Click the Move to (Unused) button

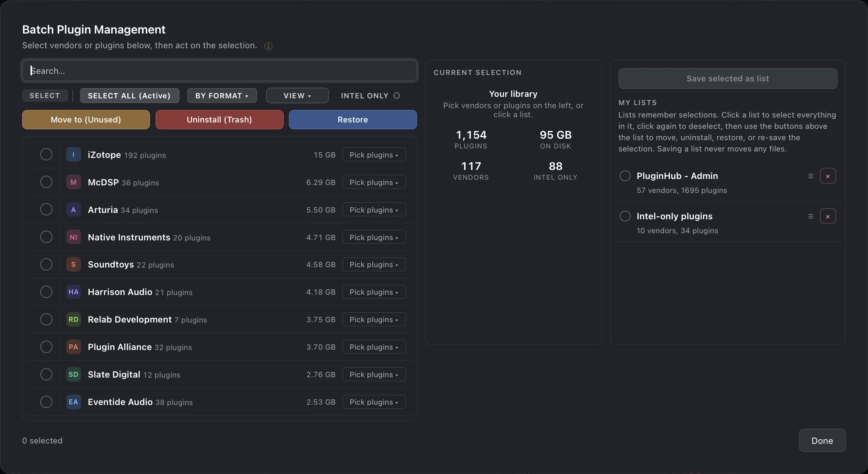pos(86,119)
